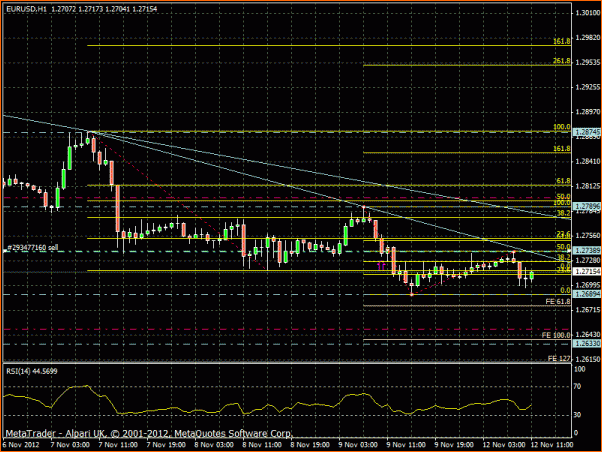Click the 161.8 label beside 1.29820
This screenshot has width=602, height=452.
(x=562, y=41)
